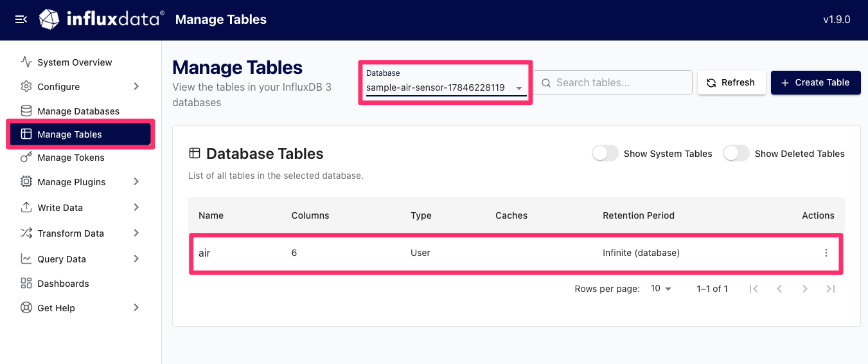Expand the Manage Plugins submenu
This screenshot has width=868, height=364.
(136, 182)
